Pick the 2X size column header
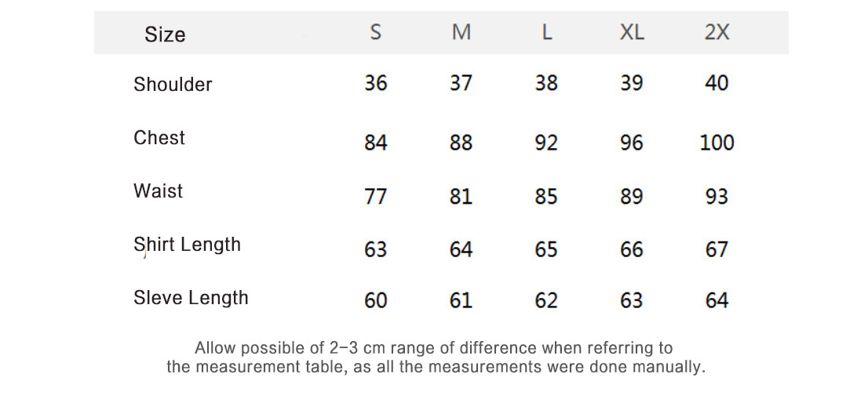Screen dimensions: 868x410 tap(717, 33)
